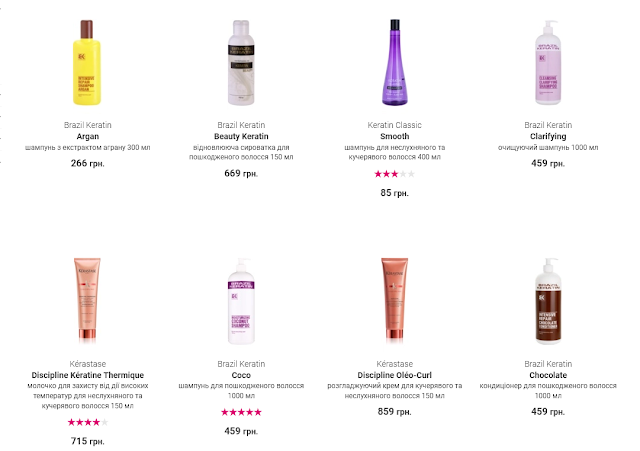View the three-star rating for Smooth shampoo
This screenshot has height=451, width=640.
click(x=394, y=174)
